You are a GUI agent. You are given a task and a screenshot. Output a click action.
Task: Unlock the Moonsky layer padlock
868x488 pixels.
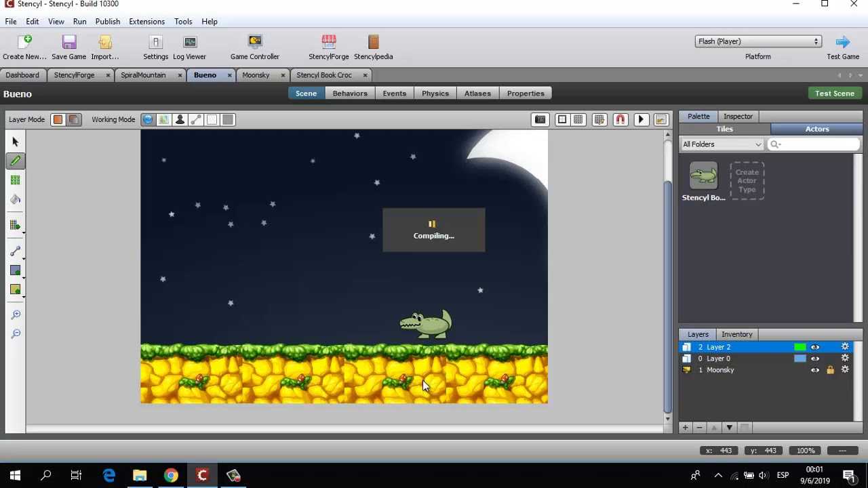830,370
